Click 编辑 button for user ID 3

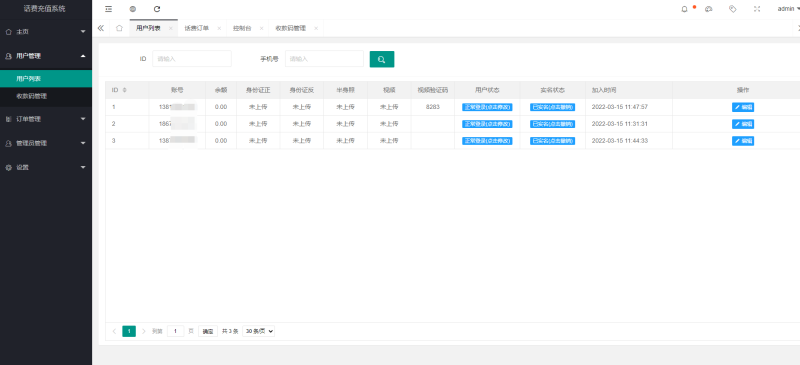click(x=743, y=141)
